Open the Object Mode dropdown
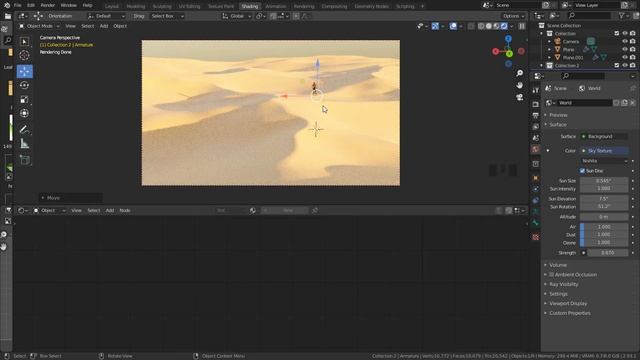This screenshot has width=640, height=360. pyautogui.click(x=39, y=26)
